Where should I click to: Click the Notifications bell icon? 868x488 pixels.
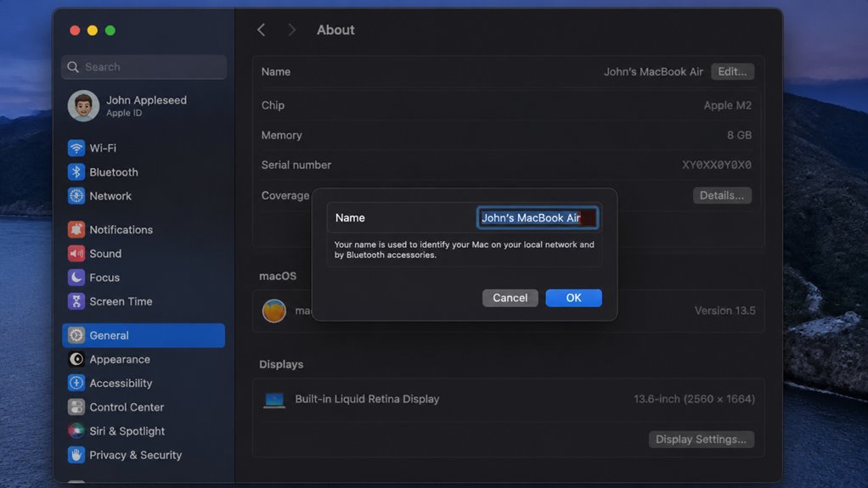76,229
